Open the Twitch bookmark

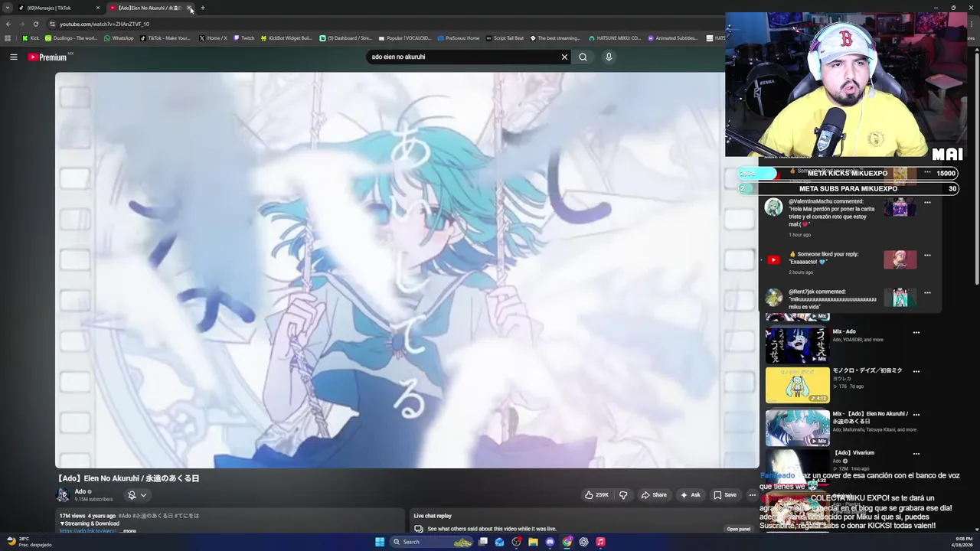tap(244, 38)
